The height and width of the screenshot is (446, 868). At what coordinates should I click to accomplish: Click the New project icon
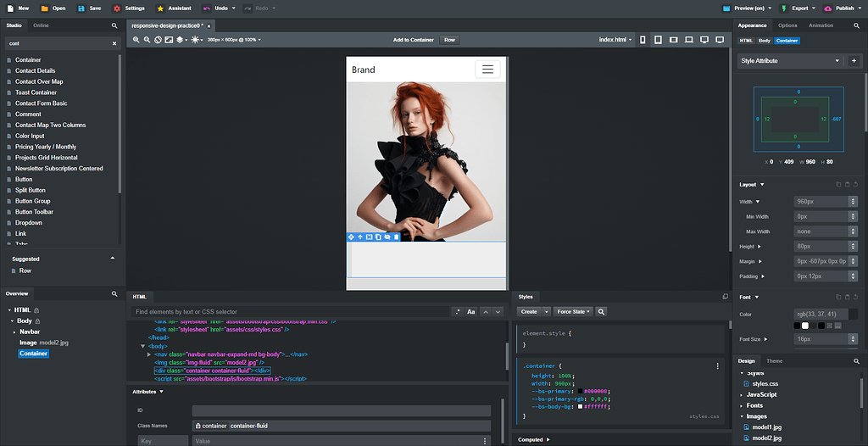10,8
